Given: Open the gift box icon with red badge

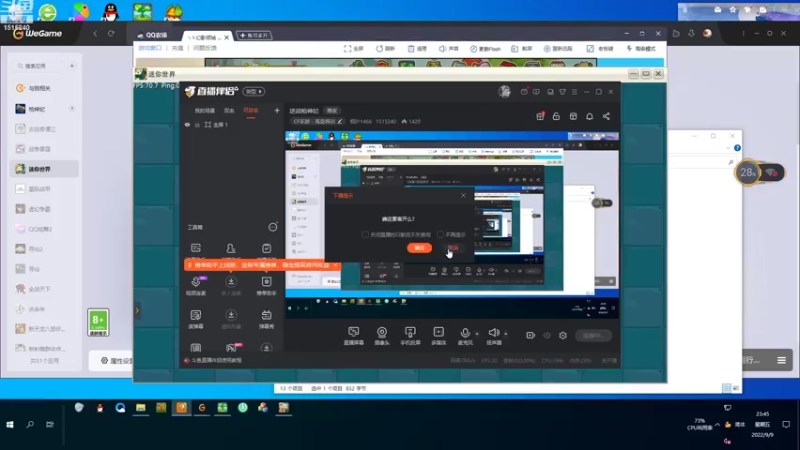Looking at the screenshot, I should pyautogui.click(x=540, y=116).
